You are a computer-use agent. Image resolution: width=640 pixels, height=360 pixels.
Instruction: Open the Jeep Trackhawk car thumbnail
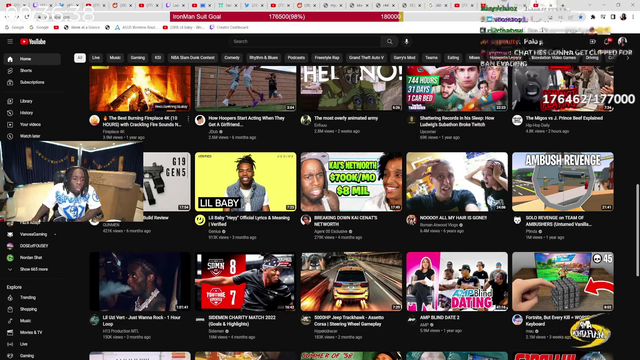pos(351,282)
